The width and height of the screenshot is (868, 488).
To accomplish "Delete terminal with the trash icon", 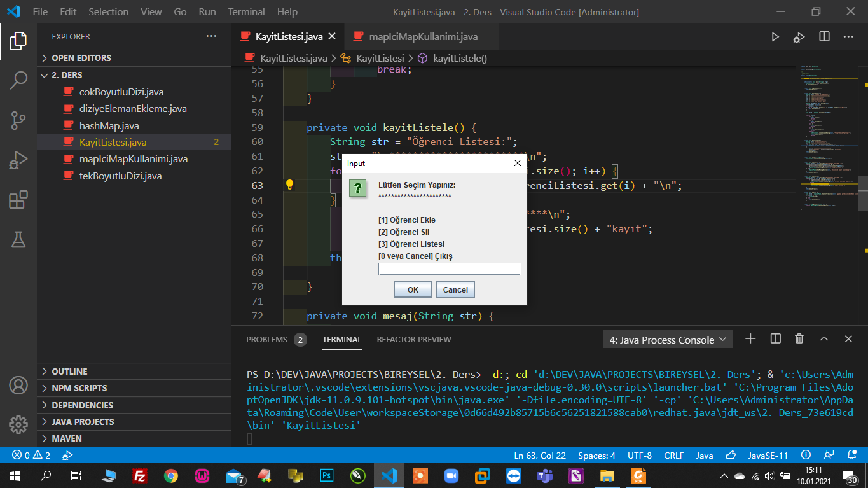I will [799, 339].
